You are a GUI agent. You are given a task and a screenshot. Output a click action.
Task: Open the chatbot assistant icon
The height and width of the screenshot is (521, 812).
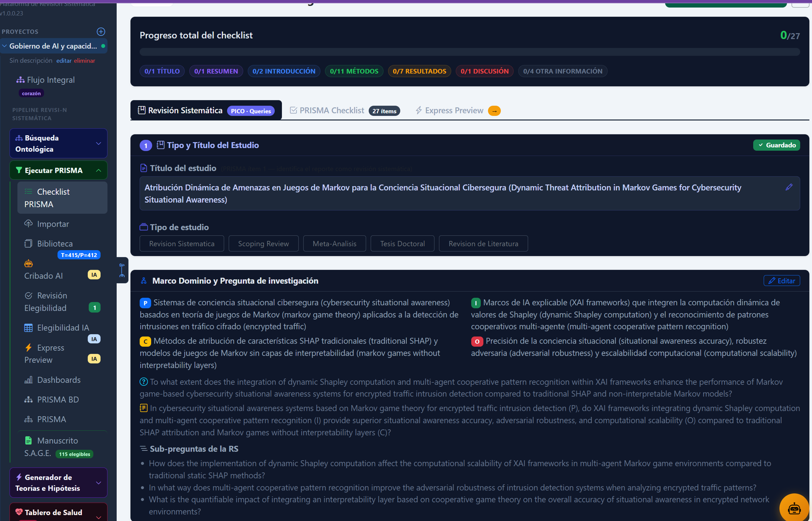(794, 508)
